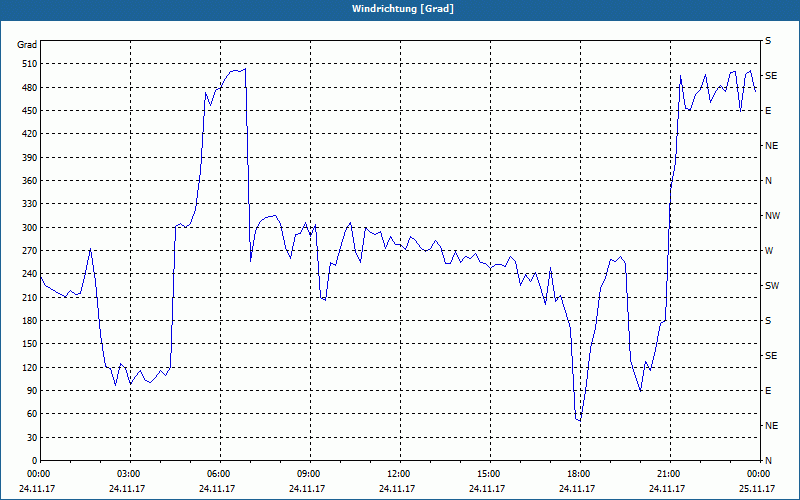The width and height of the screenshot is (800, 500).
Task: Click the 480 value on the y-axis
Action: tap(30, 88)
